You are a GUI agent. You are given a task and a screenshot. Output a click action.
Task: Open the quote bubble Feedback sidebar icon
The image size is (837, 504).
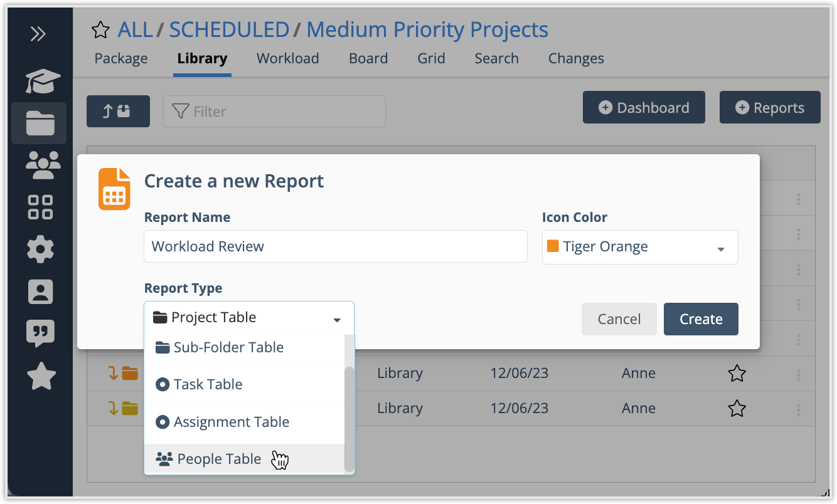[x=41, y=333]
